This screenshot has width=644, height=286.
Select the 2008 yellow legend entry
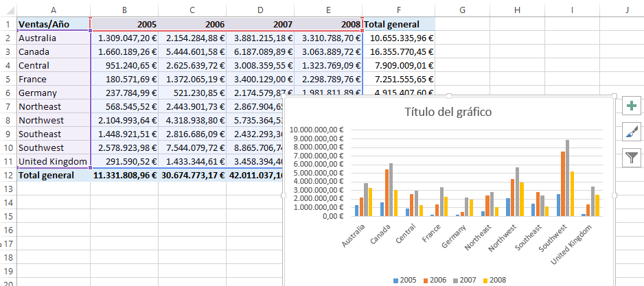496,281
